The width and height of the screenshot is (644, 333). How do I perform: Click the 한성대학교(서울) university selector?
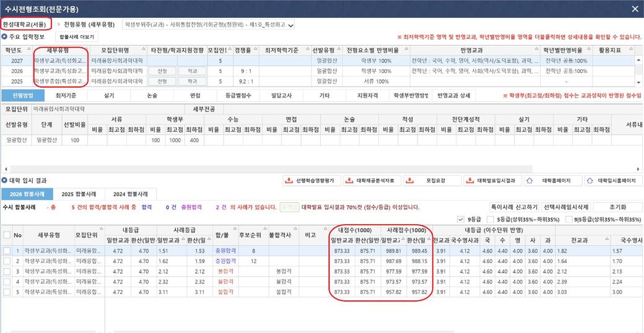pyautogui.click(x=26, y=25)
